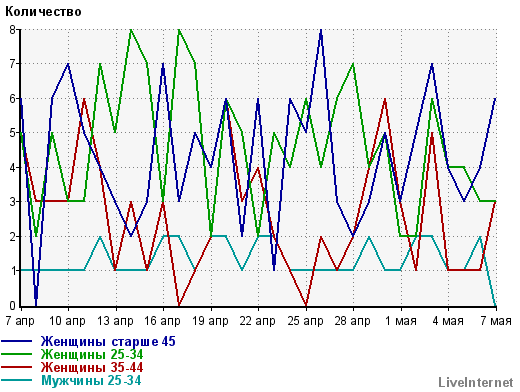Click the 4 мая axis label
This screenshot has height=392, width=520.
point(448,321)
